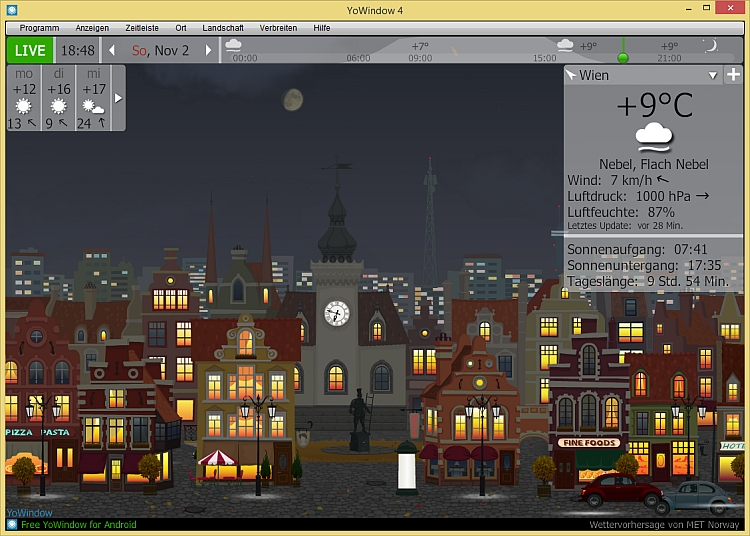
Task: Select the Monday (mo) +12 forecast
Action: click(x=24, y=98)
